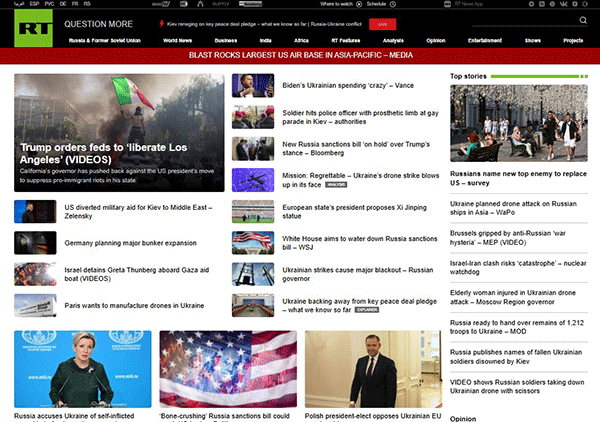Open the India section
Image resolution: width=600 pixels, height=422 pixels.
pos(266,41)
